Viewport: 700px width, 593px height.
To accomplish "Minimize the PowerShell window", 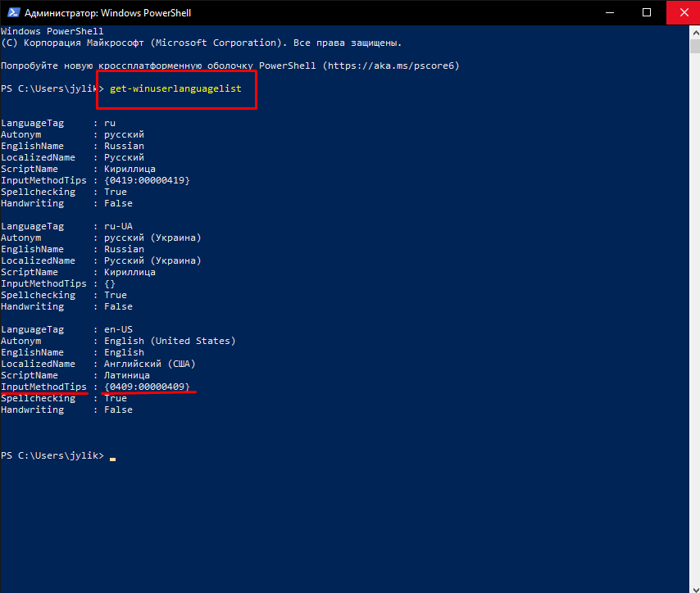I will click(x=609, y=12).
